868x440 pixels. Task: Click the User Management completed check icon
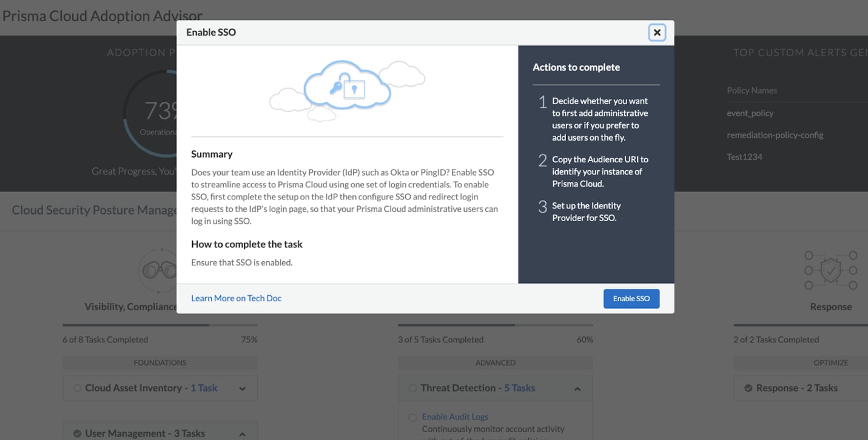click(x=77, y=434)
